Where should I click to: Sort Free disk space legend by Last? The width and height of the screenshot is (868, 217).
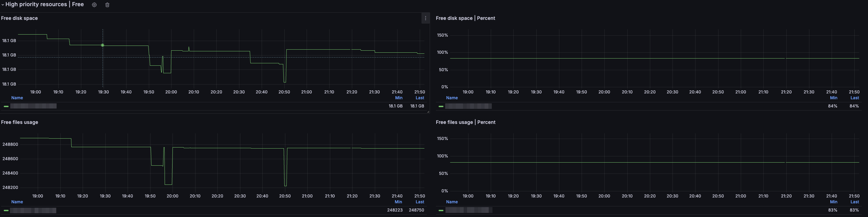coord(420,98)
